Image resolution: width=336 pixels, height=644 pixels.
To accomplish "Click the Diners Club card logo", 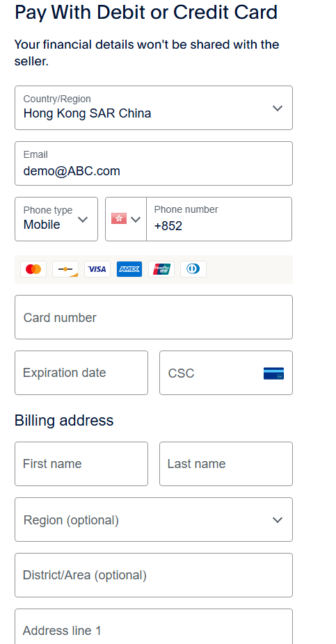I will pyautogui.click(x=193, y=269).
